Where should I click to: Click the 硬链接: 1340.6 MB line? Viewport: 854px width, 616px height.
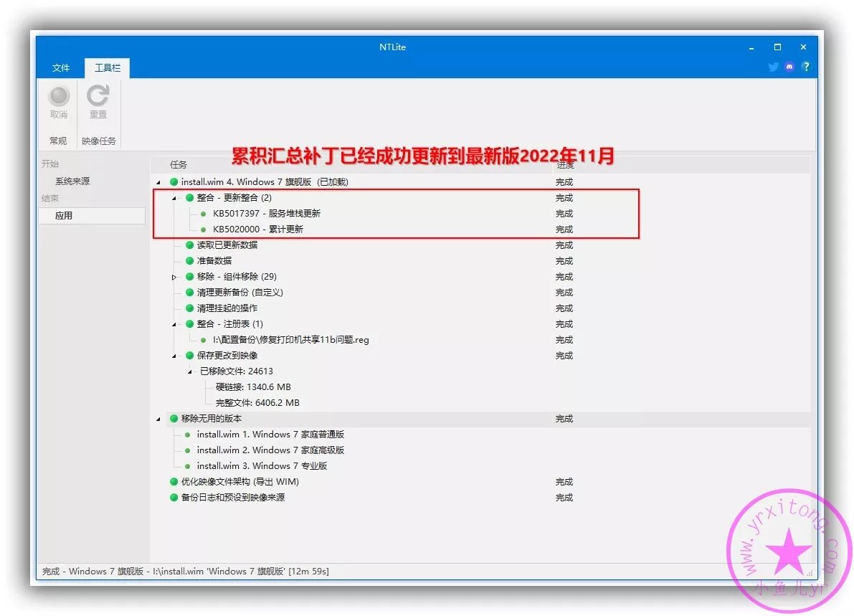click(x=253, y=387)
